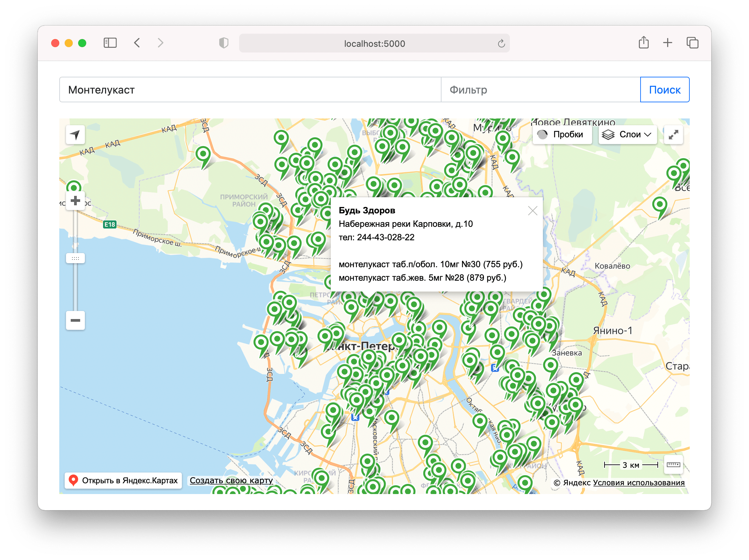Zoom out with the minus button
The image size is (749, 560).
[x=75, y=320]
